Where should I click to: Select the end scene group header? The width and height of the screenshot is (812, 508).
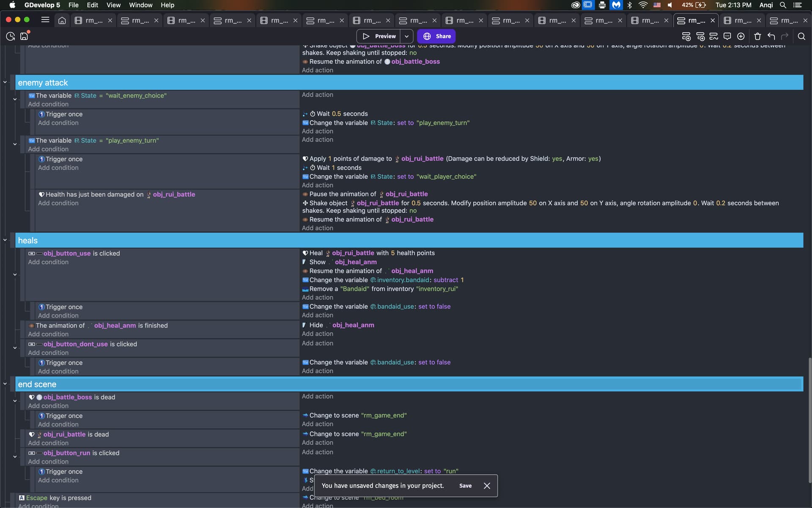(409, 384)
